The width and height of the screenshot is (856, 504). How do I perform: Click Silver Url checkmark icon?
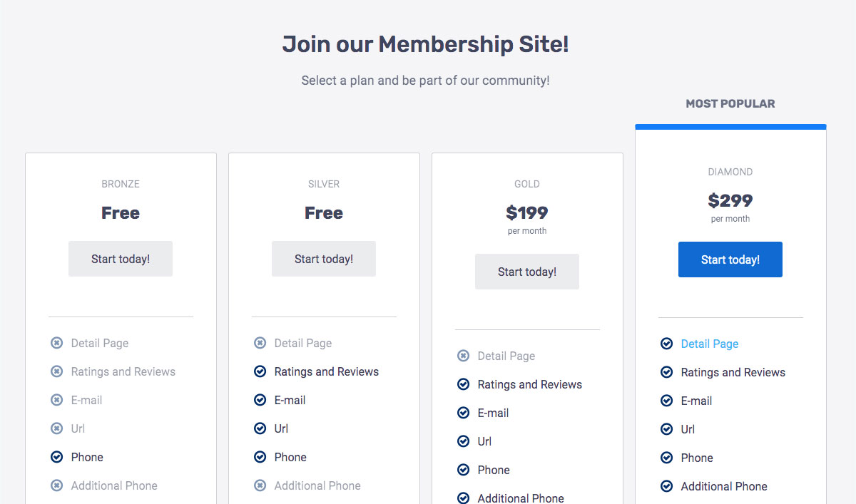point(260,428)
